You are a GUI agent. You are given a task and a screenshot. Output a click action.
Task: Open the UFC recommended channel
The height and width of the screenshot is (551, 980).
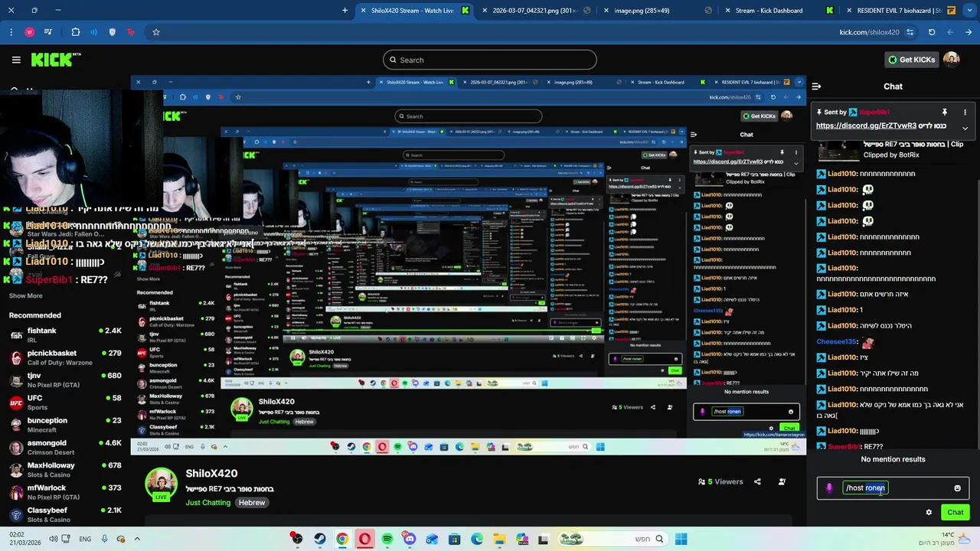pyautogui.click(x=65, y=403)
